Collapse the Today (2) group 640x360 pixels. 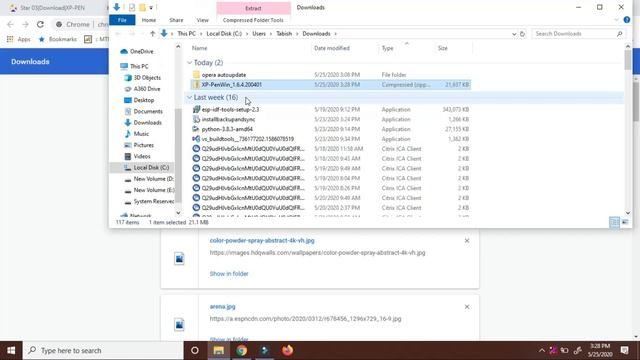[189, 62]
